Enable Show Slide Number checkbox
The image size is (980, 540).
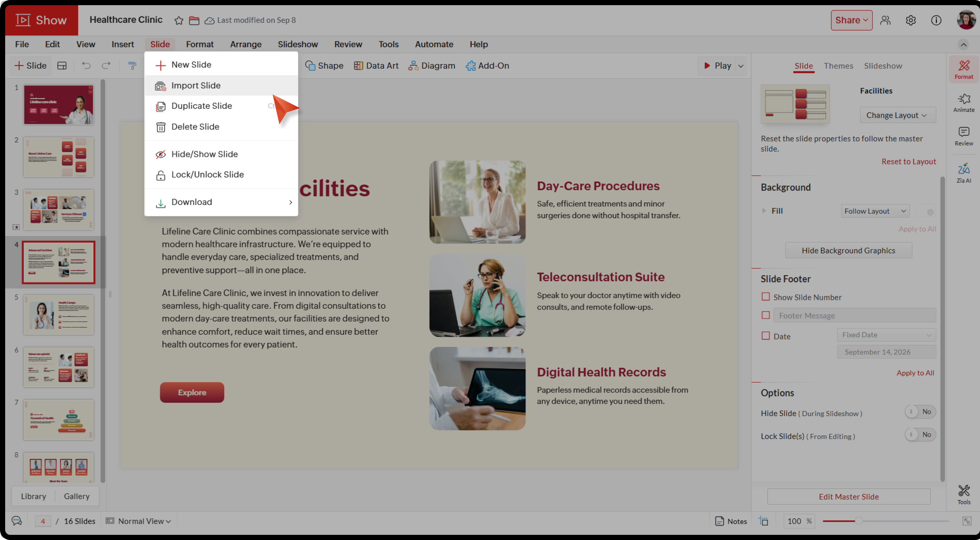[766, 297]
